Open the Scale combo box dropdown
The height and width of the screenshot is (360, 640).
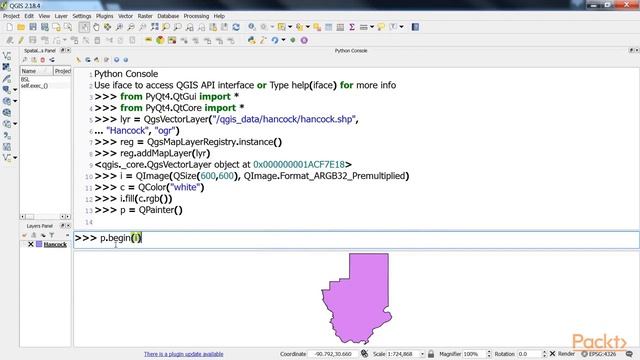coord(422,354)
